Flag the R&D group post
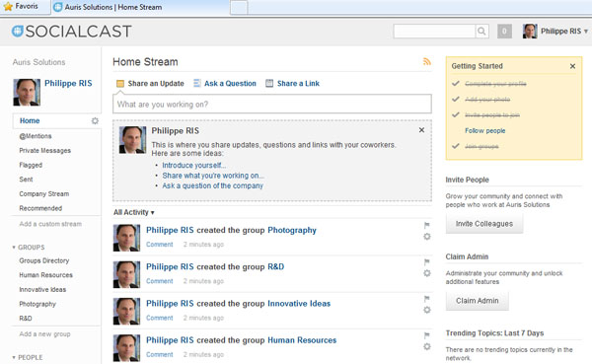Screen dimensions: 592x364 [426, 262]
